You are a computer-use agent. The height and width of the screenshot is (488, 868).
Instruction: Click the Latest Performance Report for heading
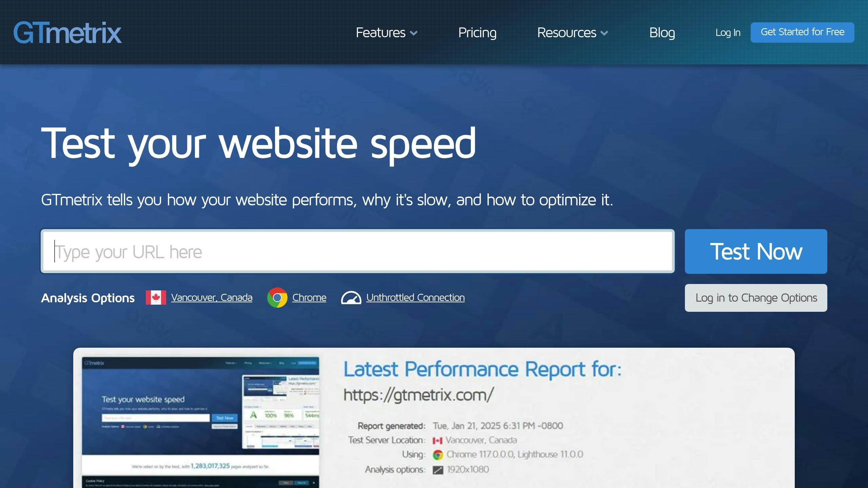tap(482, 369)
